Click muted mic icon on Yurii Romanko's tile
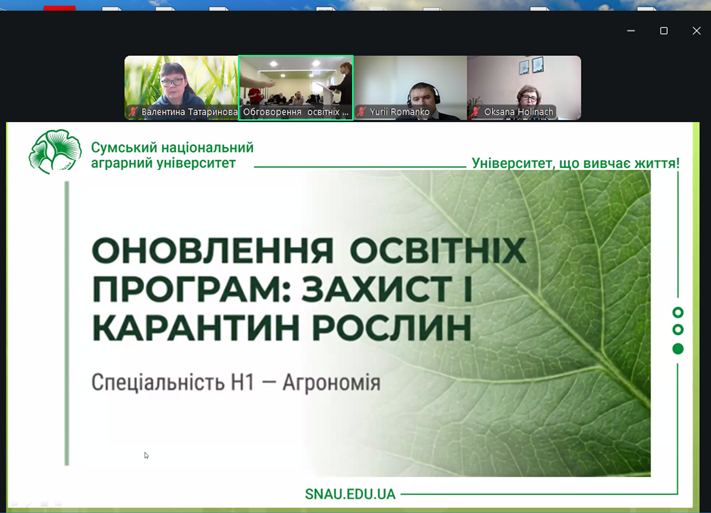Image resolution: width=711 pixels, height=513 pixels. (362, 113)
